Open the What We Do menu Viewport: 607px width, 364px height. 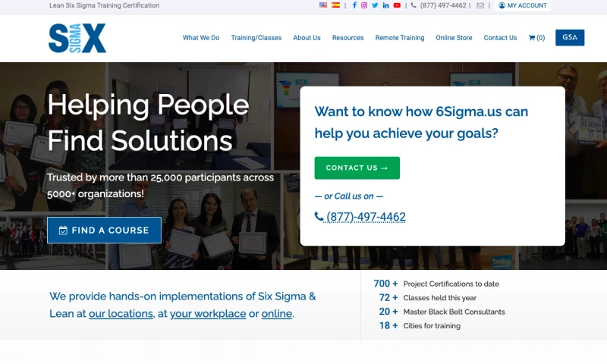click(x=201, y=37)
